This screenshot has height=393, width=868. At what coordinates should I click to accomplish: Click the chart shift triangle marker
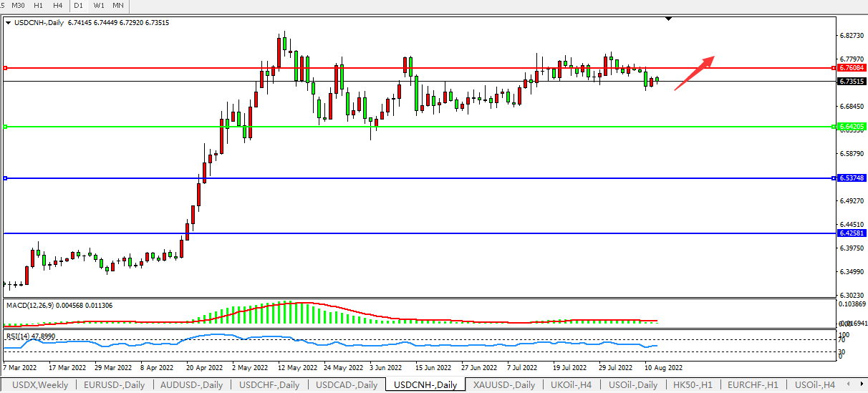pos(668,19)
